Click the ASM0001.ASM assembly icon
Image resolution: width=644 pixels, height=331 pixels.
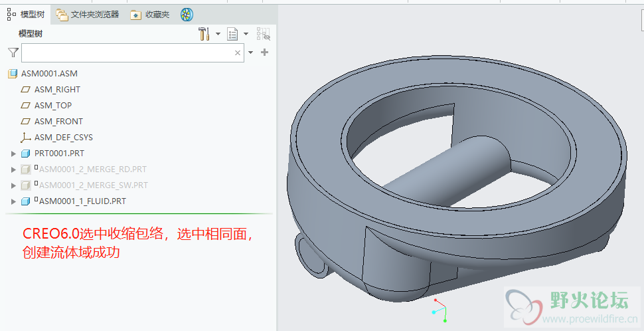13,74
